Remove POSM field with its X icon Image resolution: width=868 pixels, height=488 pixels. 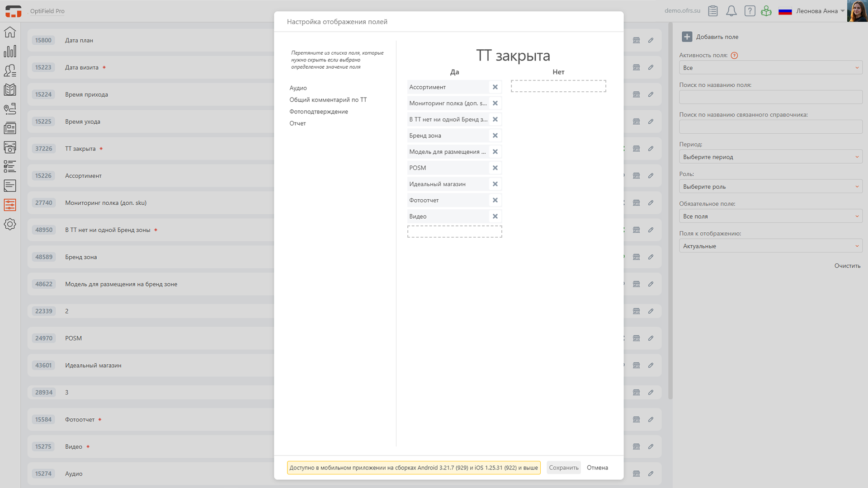pos(495,168)
